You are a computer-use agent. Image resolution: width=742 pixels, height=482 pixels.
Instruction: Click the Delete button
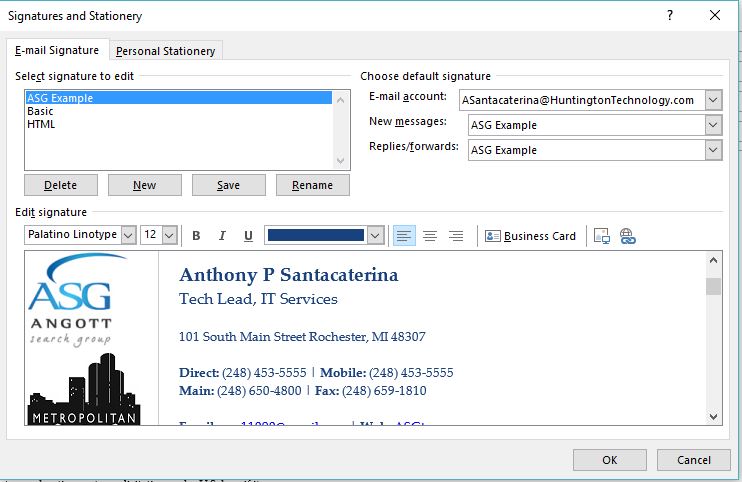(x=61, y=185)
